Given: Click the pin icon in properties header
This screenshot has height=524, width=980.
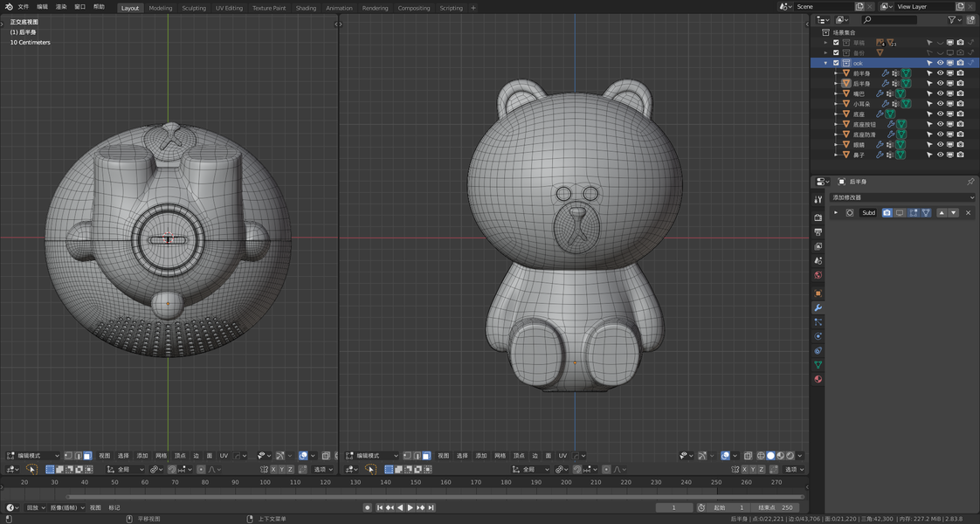Looking at the screenshot, I should pyautogui.click(x=970, y=182).
